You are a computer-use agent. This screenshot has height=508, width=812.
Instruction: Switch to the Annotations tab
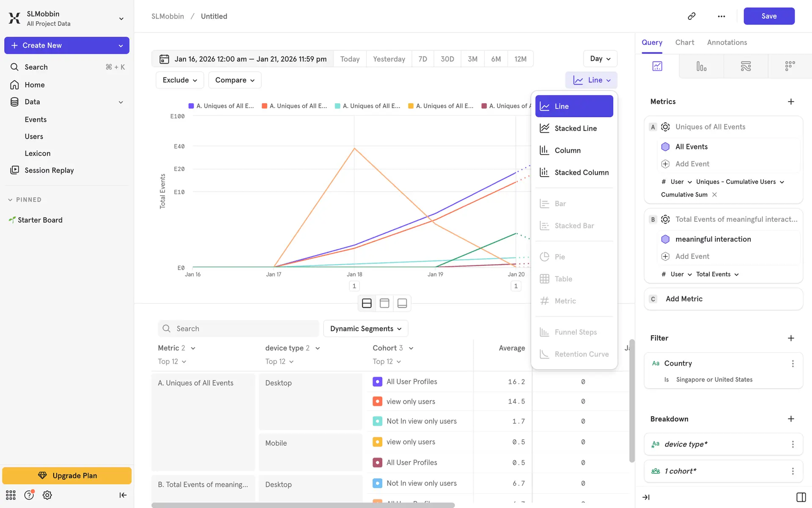727,42
